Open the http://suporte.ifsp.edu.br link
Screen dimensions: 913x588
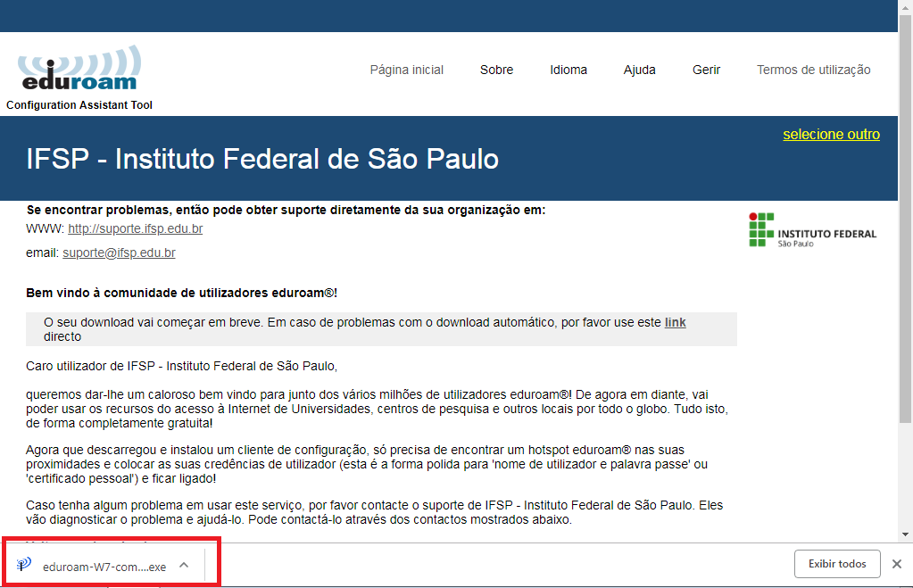point(135,228)
